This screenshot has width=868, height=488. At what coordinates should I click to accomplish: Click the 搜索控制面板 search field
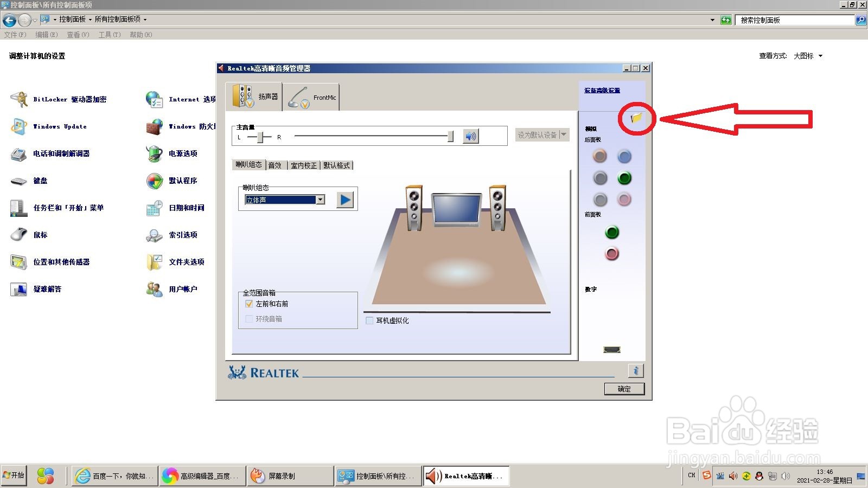pyautogui.click(x=795, y=20)
